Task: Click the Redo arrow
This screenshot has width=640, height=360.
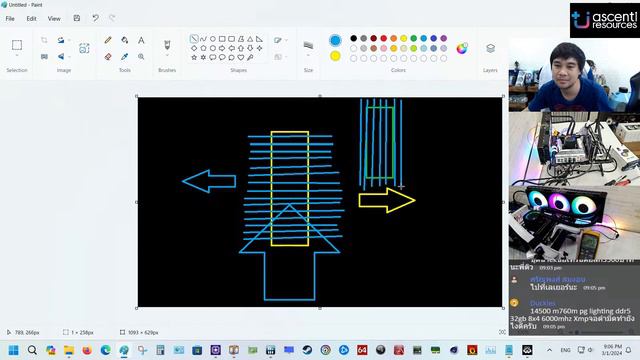Action: pos(112,18)
